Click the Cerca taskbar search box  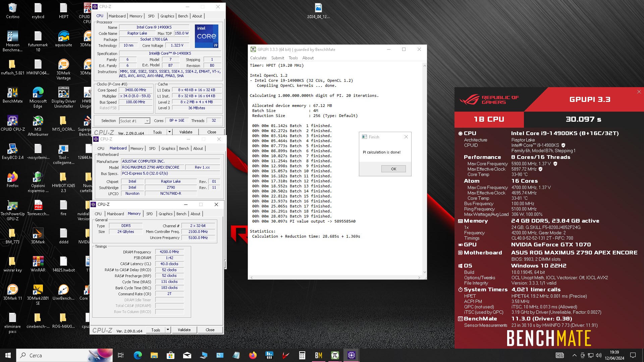click(64, 355)
